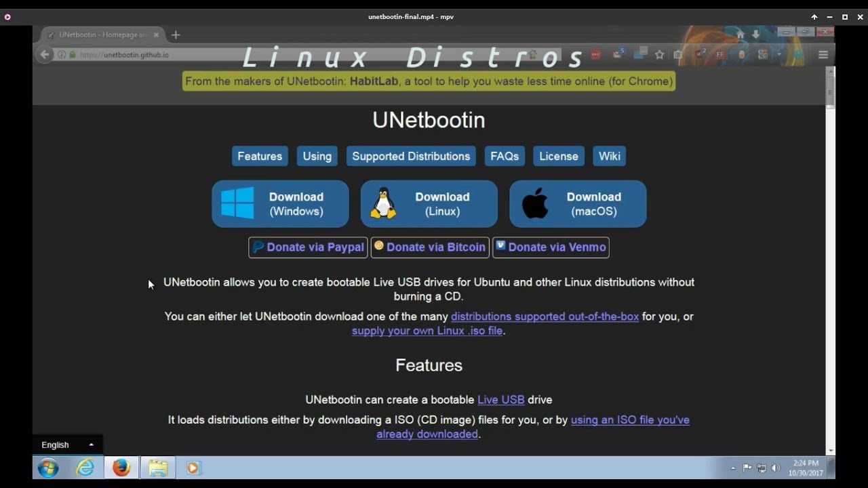Open the Wiki button

click(609, 156)
